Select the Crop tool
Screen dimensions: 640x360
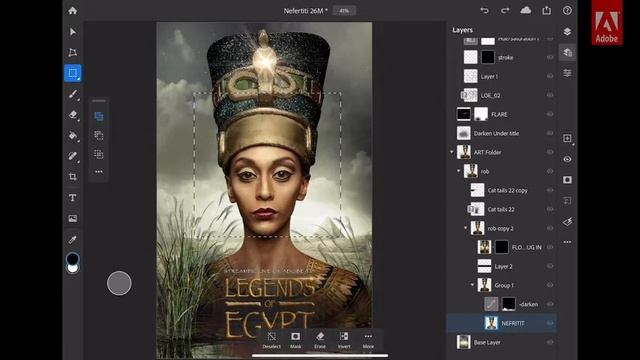pyautogui.click(x=73, y=177)
